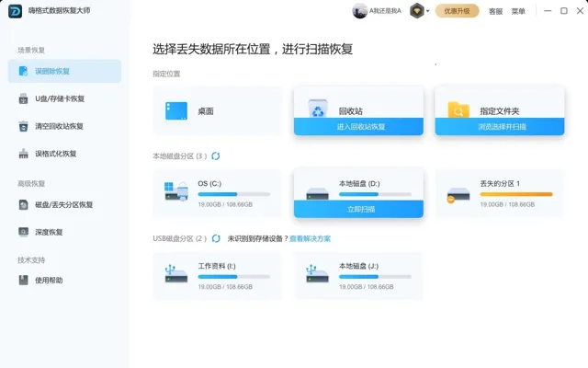Click the 本地磁盘 (D:) usage bar
The height and width of the screenshot is (368, 588).
(375, 194)
